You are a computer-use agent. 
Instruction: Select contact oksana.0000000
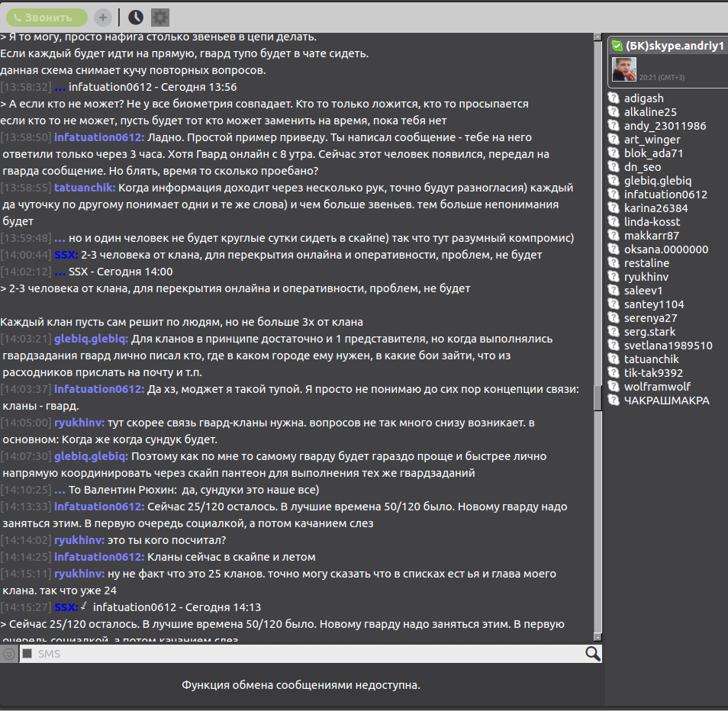click(x=665, y=249)
